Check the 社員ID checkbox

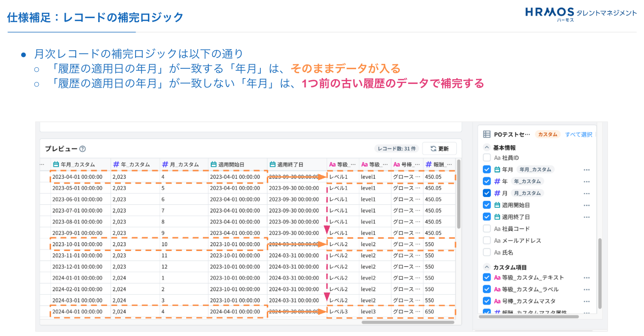click(487, 158)
